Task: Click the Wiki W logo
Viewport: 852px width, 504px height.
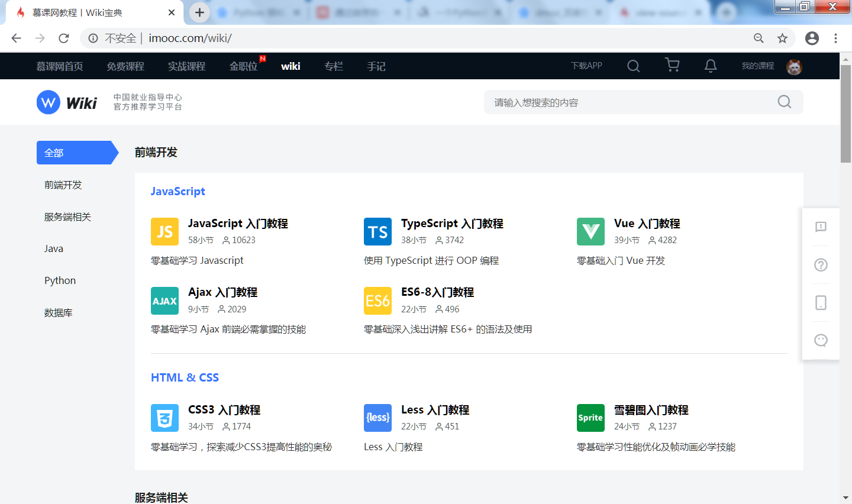Action: (x=49, y=102)
